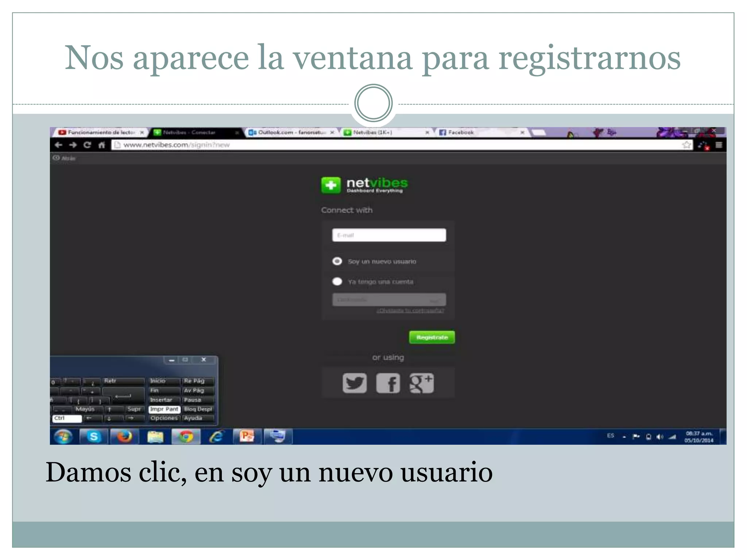Click the Fin on-screen key
747x560 pixels.
click(x=165, y=390)
